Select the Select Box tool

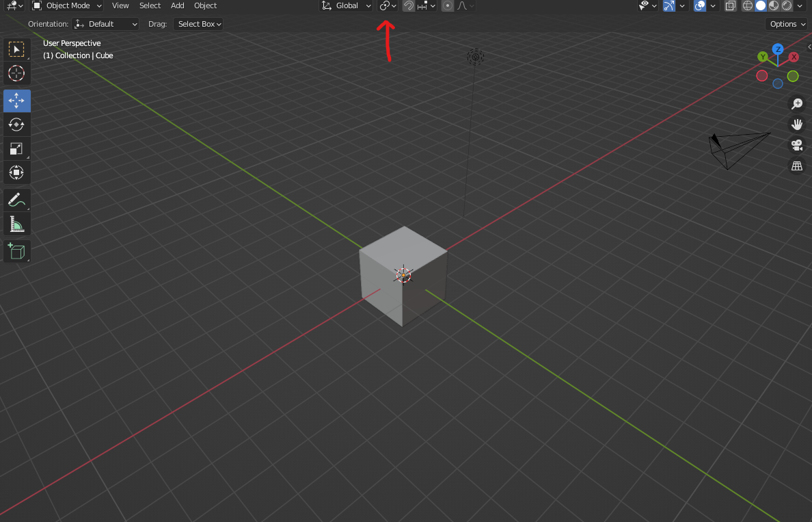16,50
